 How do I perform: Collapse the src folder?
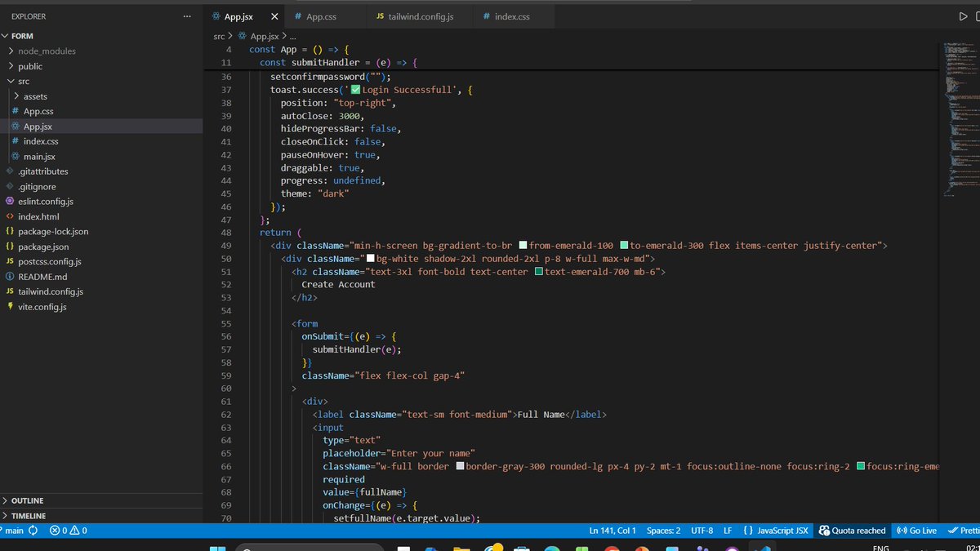[24, 82]
